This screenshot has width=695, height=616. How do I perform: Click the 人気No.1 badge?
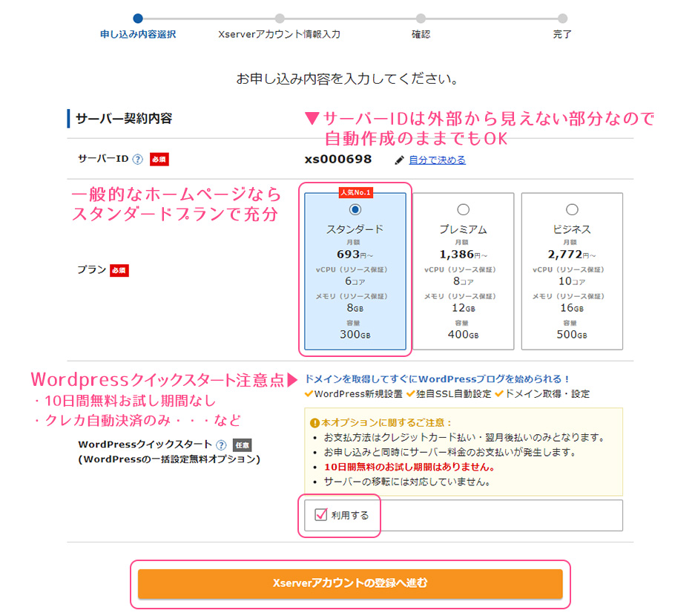pos(355,192)
